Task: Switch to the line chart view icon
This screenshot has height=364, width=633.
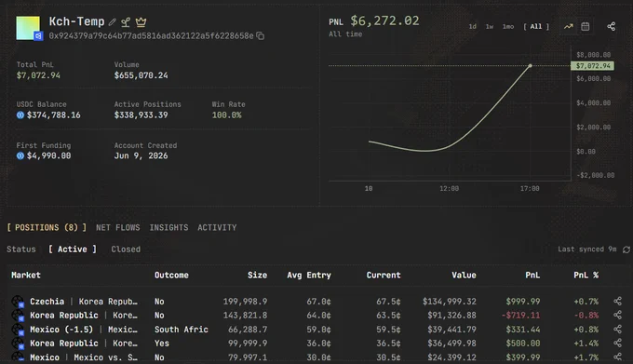Action: click(x=568, y=27)
